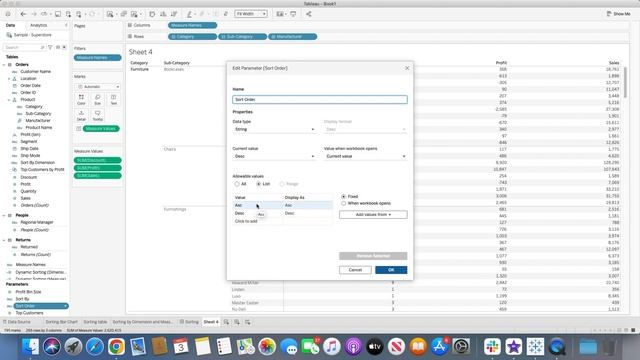Open the Data Source tab
The height and width of the screenshot is (360, 640).
point(17,322)
